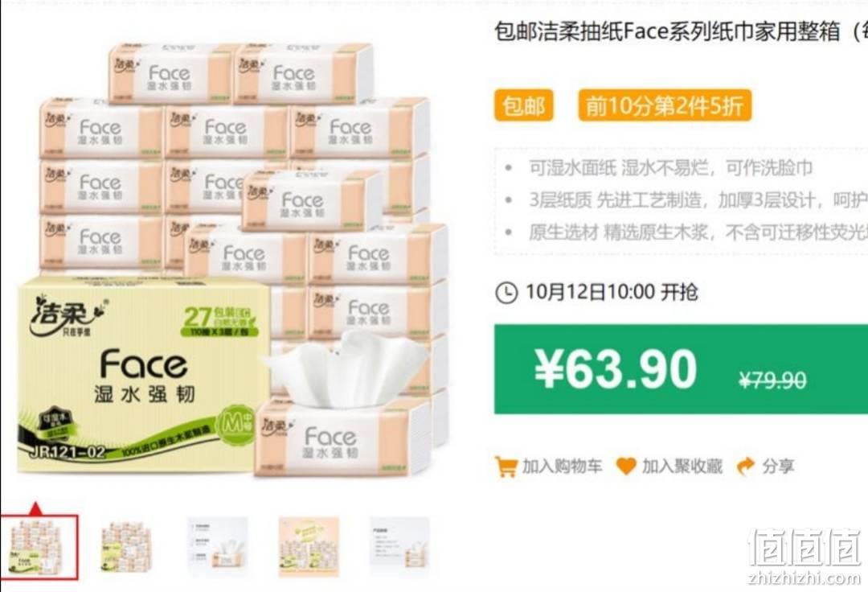
Task: Click the 10月12日10:00 开抢 sale time text
Action: tap(612, 292)
